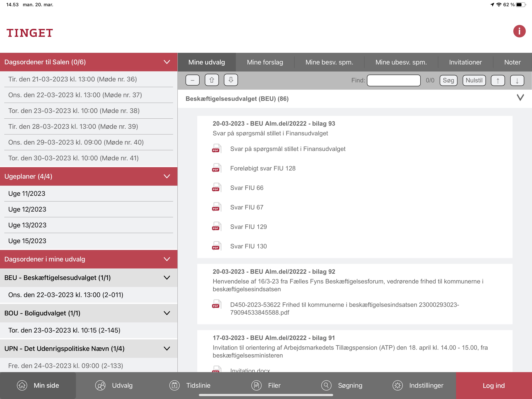Collapse the Ugeplaner section

167,176
